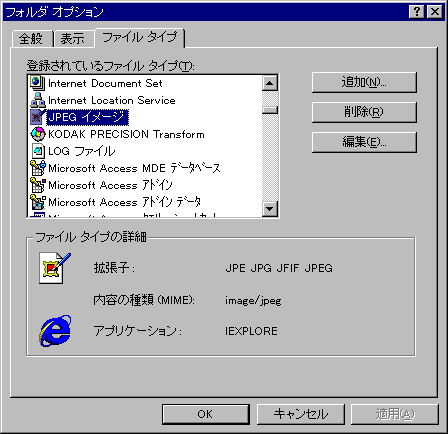
Task: Select the ファイル タイプ tab
Action: tap(139, 37)
